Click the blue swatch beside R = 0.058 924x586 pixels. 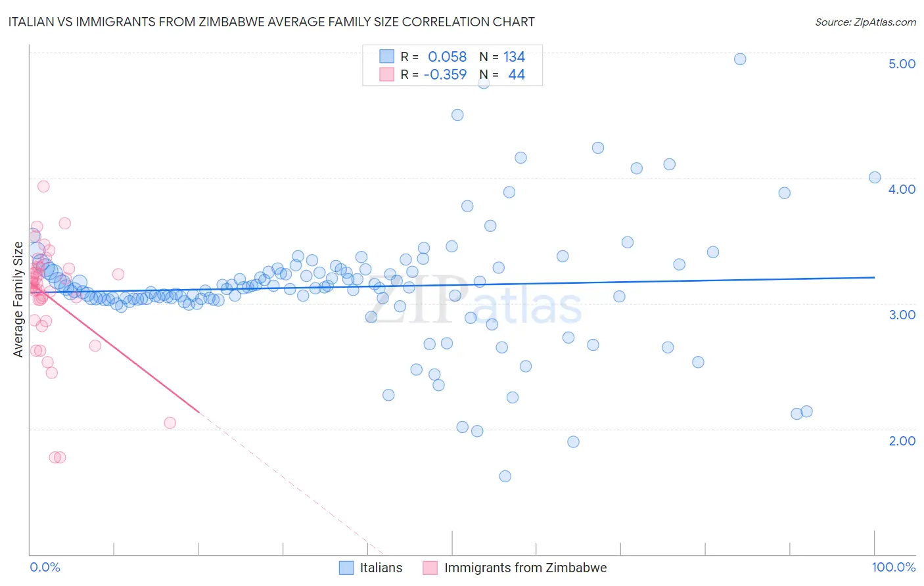click(x=386, y=56)
